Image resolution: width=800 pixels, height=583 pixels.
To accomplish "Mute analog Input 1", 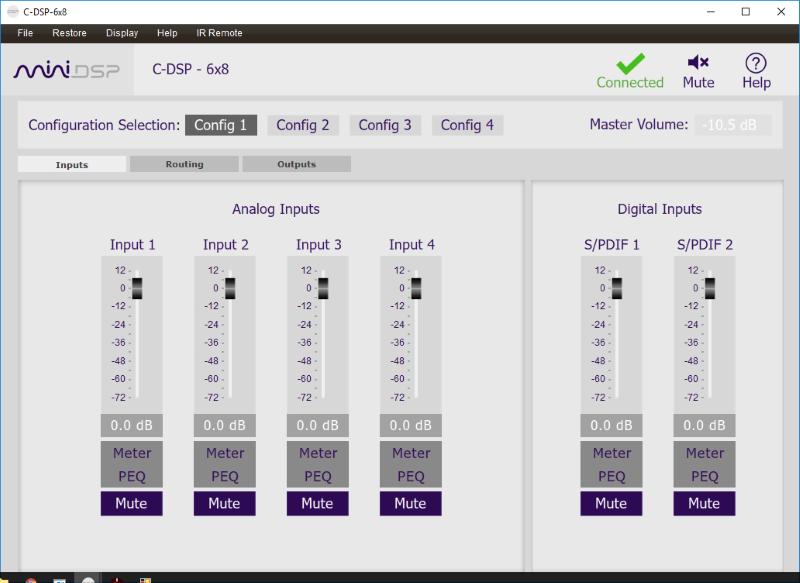I will [132, 503].
